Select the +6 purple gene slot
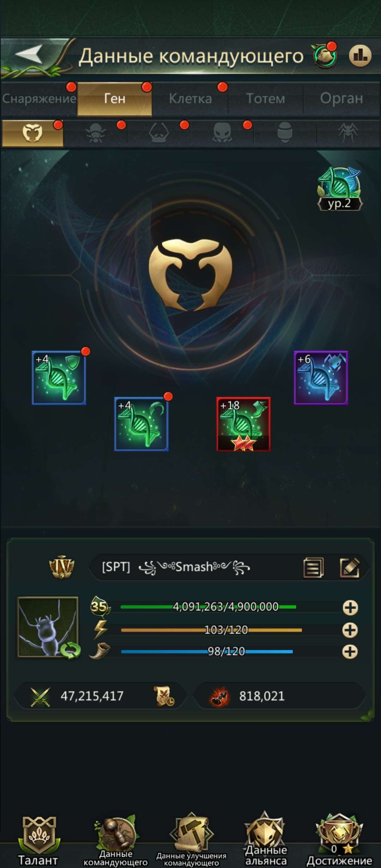The height and width of the screenshot is (868, 381). click(x=321, y=378)
